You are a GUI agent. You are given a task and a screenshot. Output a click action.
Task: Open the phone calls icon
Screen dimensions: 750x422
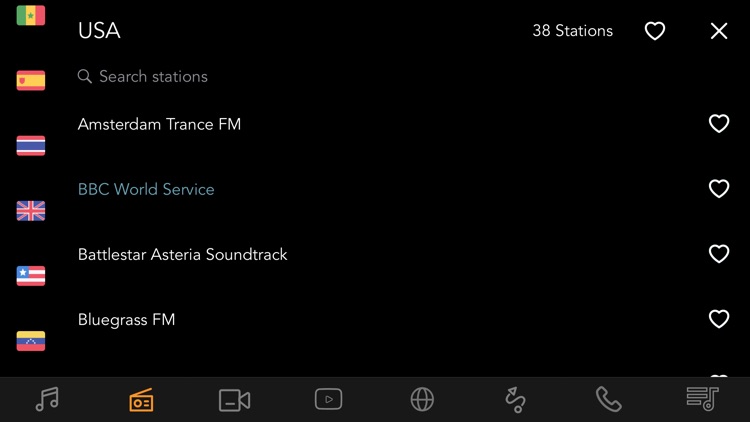pyautogui.click(x=608, y=399)
